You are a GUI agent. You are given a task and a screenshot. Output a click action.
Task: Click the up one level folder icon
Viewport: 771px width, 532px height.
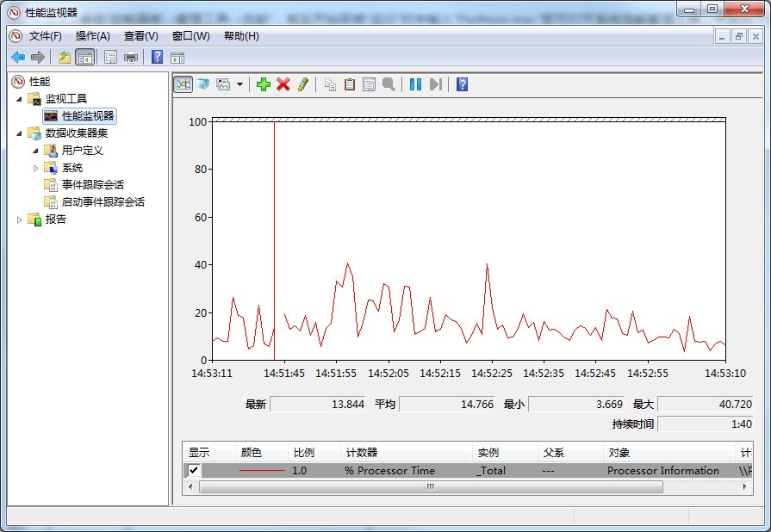click(65, 58)
